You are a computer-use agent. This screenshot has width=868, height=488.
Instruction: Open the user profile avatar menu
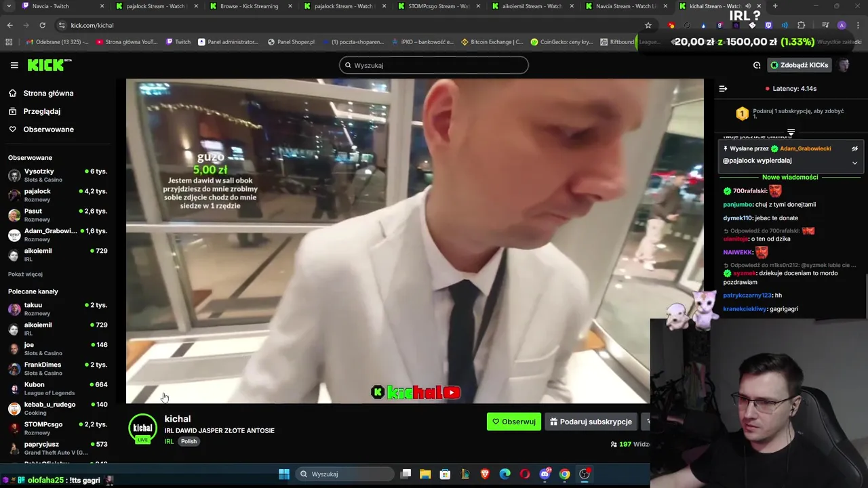click(x=844, y=65)
